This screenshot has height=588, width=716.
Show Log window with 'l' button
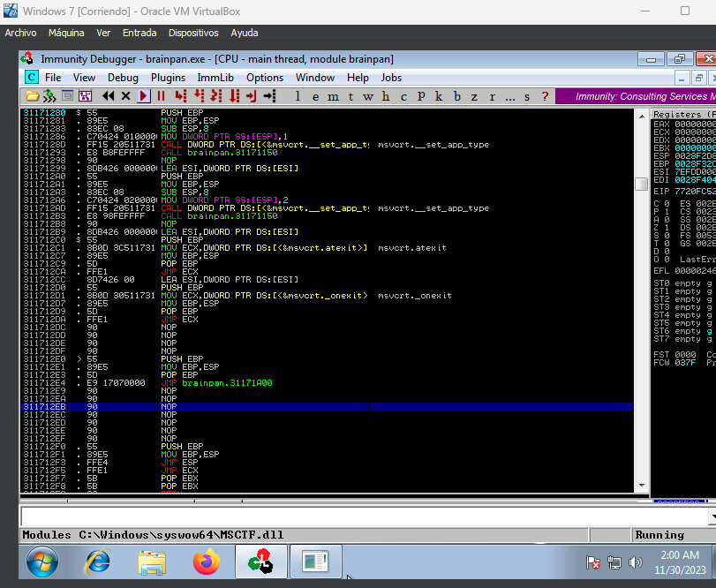(298, 96)
